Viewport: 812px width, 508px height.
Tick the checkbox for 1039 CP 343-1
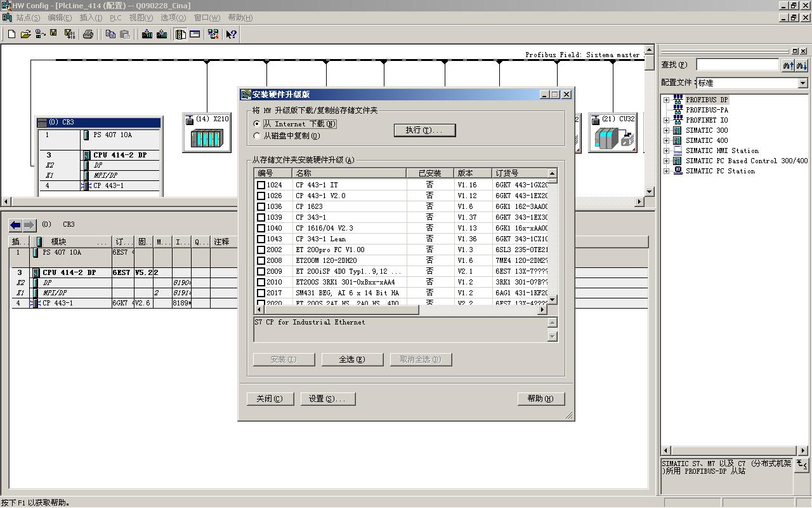(261, 217)
